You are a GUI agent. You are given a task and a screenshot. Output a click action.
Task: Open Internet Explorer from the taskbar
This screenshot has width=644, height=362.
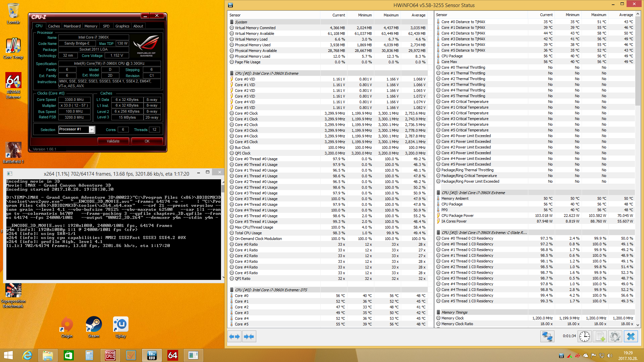pos(27,355)
